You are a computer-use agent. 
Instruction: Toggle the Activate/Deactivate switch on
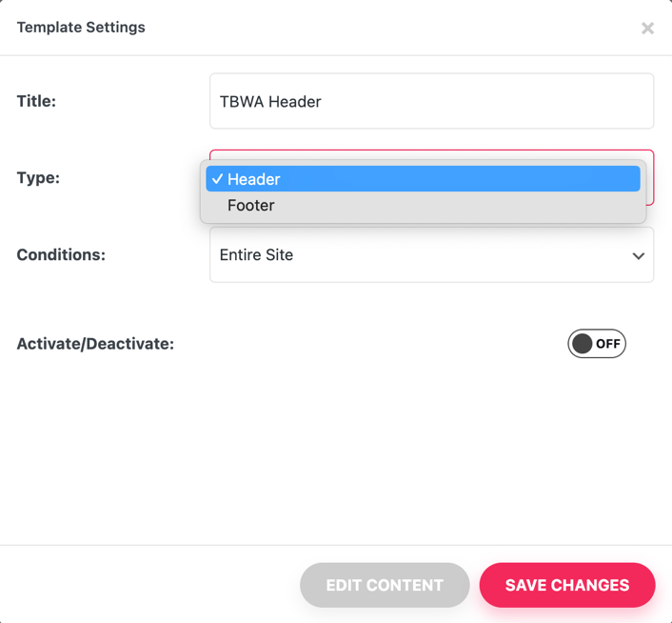(597, 344)
